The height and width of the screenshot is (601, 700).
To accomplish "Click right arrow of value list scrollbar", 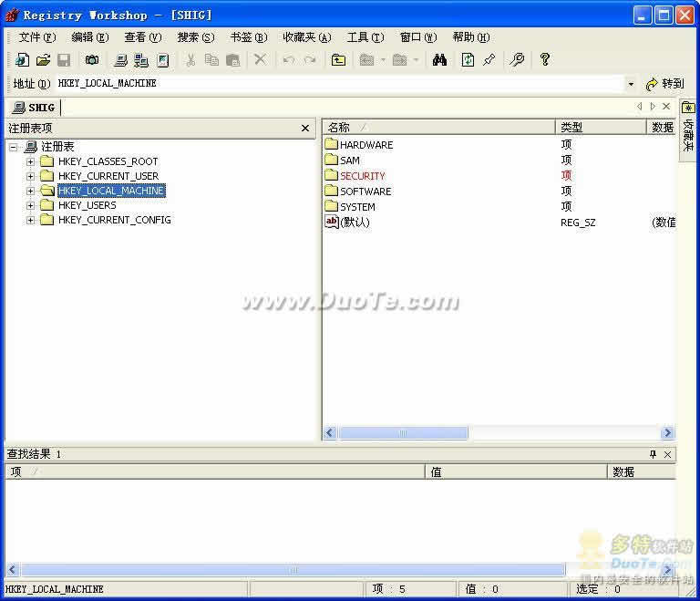I will [x=667, y=432].
